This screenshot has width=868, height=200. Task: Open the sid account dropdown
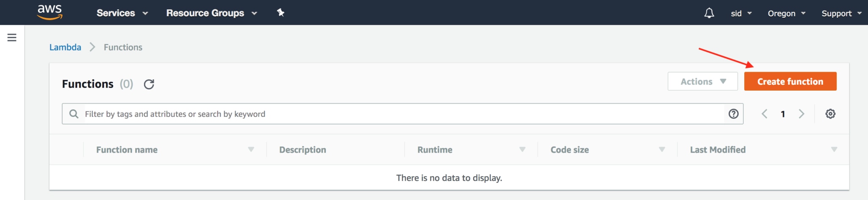pos(741,14)
